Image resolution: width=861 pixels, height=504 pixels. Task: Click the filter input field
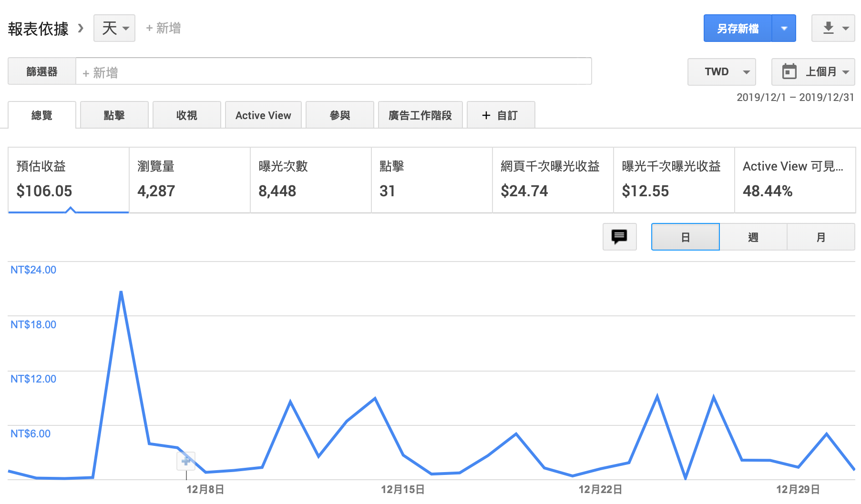pyautogui.click(x=334, y=72)
